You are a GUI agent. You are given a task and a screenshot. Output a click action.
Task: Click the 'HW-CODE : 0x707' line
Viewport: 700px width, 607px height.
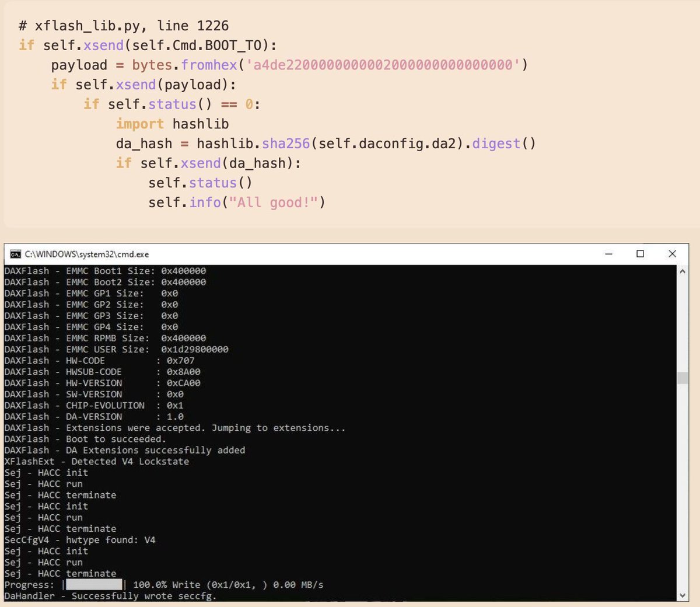click(x=99, y=360)
